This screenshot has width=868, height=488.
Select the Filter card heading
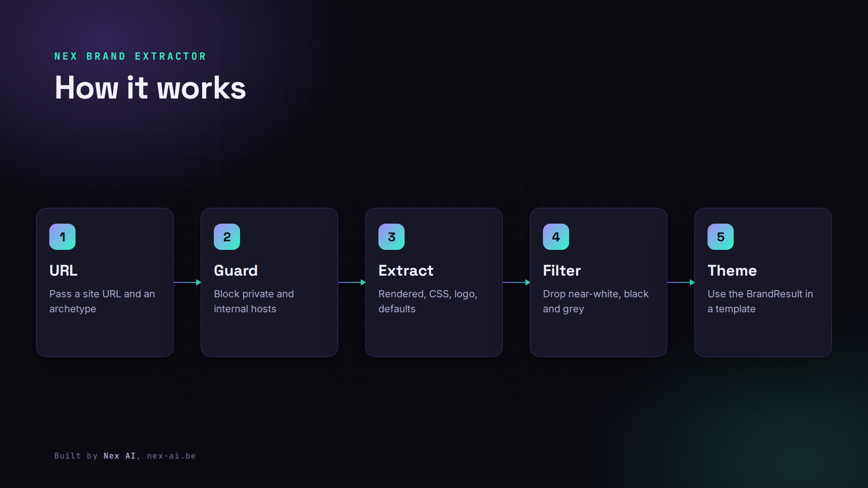click(x=562, y=271)
